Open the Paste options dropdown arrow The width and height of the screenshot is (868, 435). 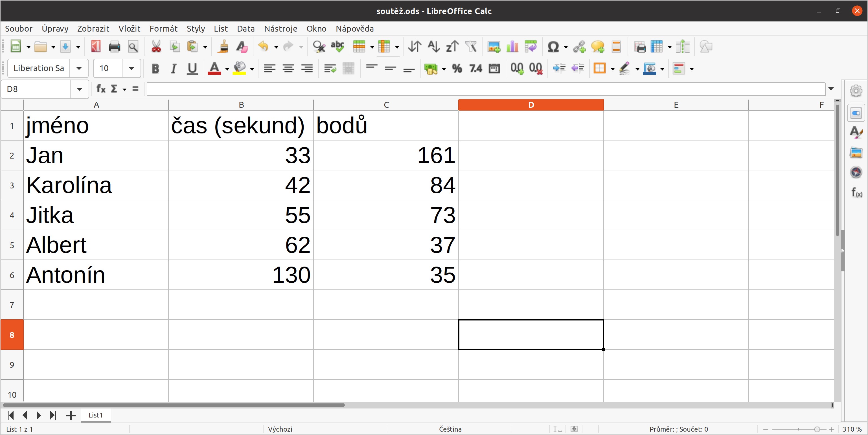205,47
